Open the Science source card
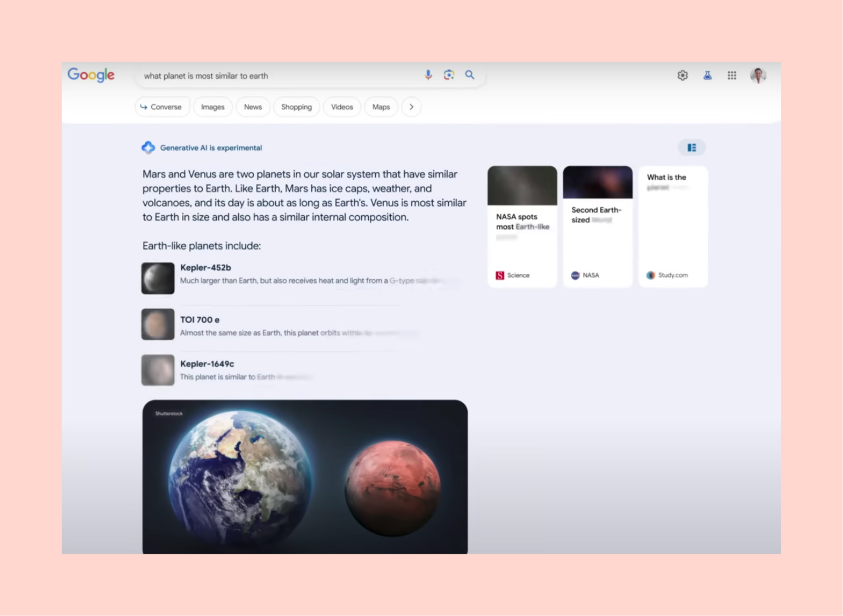This screenshot has height=616, width=843. coord(522,226)
